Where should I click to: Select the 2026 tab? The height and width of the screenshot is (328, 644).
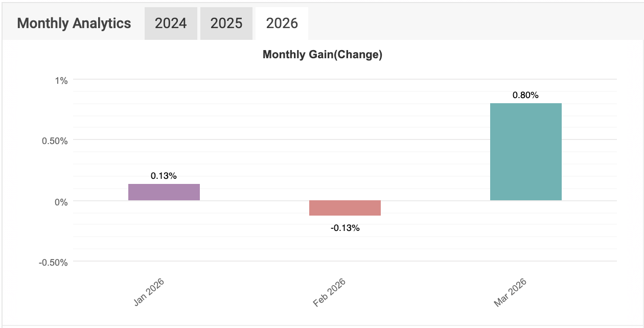coord(282,24)
